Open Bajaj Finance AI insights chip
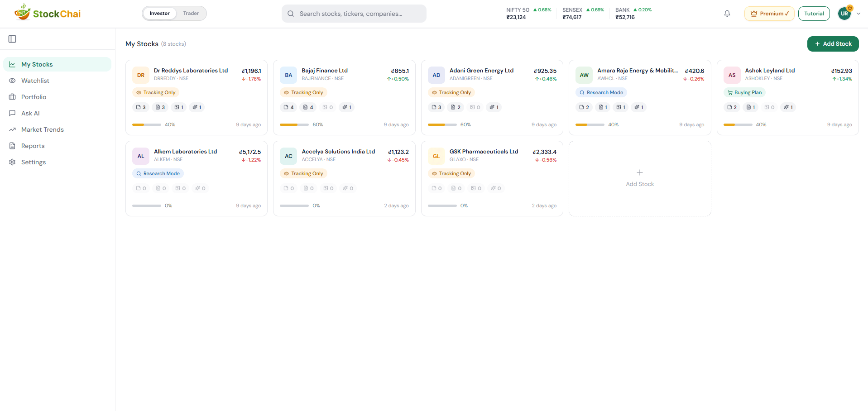The width and height of the screenshot is (868, 411). pyautogui.click(x=347, y=107)
